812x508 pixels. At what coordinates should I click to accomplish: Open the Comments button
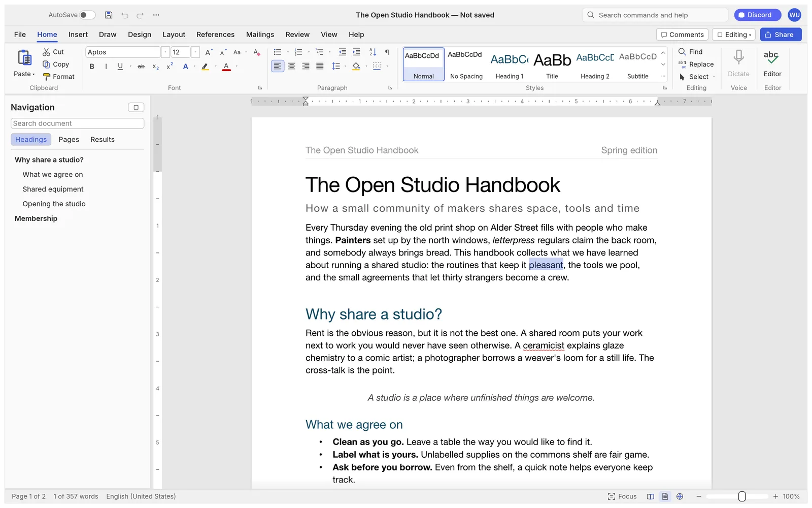(x=682, y=35)
